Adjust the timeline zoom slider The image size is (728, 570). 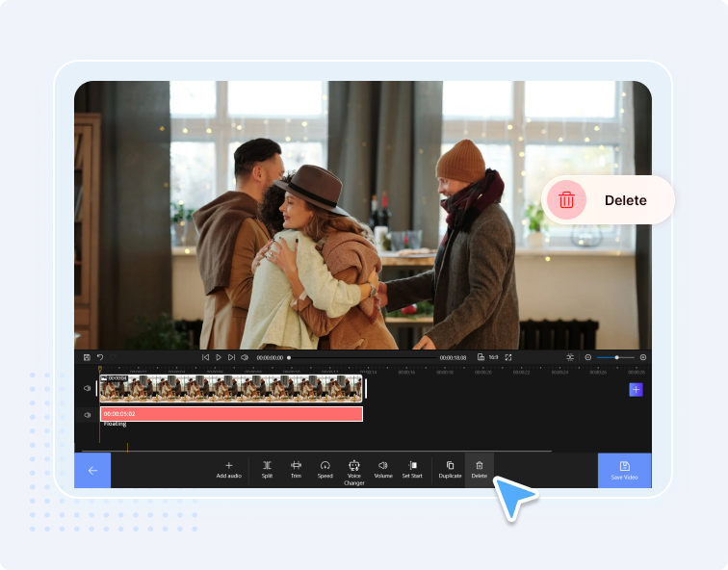point(615,357)
